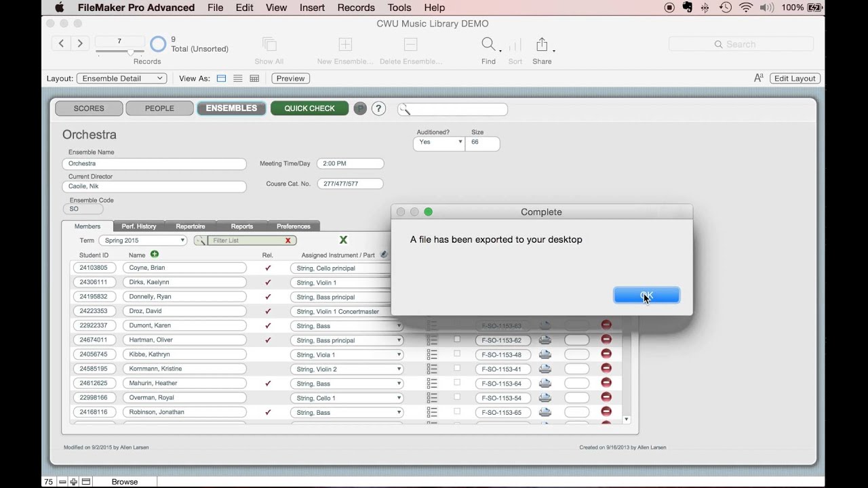Remove member row F-SO-1153-64 with red minus
Viewport: 868px width, 488px height.
point(606,383)
